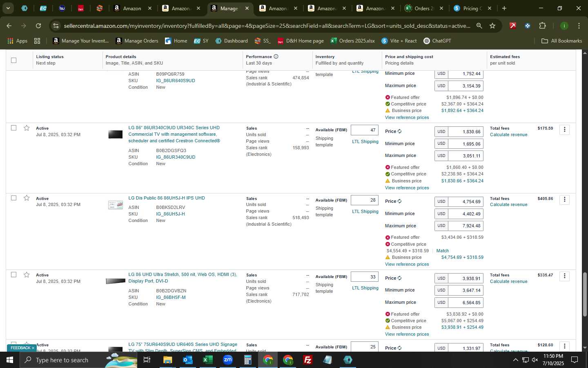Reload the page with browser refresh
588x368 pixels.
click(38, 26)
